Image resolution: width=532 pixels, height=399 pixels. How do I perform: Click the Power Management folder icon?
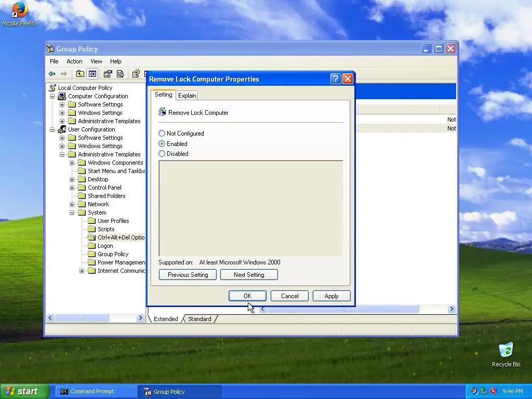[91, 262]
